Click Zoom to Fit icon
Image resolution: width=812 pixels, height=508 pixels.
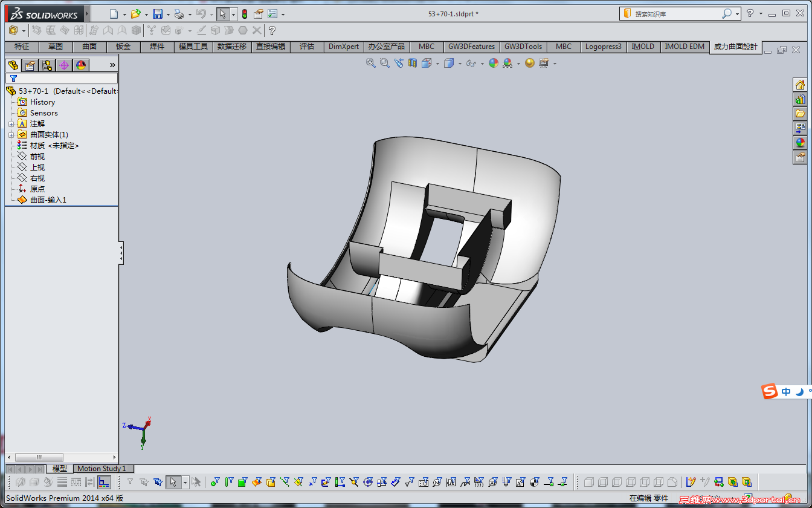371,63
